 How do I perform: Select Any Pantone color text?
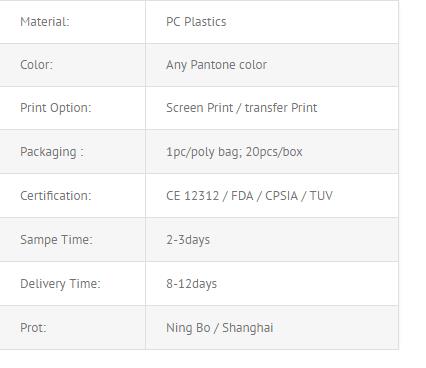point(216,65)
